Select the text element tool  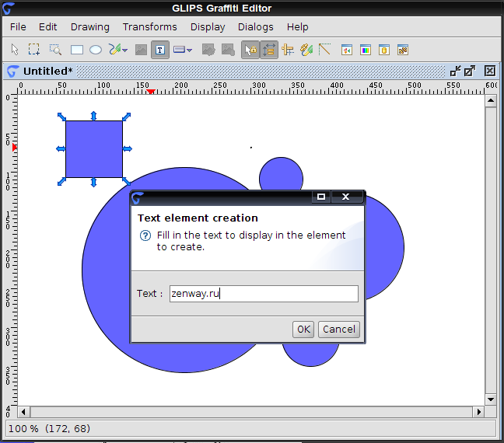tap(160, 50)
